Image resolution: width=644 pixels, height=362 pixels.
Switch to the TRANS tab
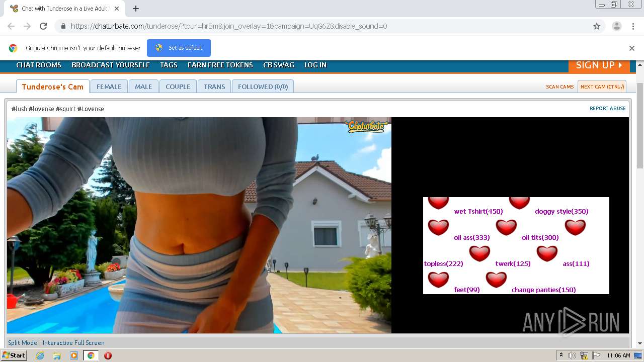[x=214, y=86]
